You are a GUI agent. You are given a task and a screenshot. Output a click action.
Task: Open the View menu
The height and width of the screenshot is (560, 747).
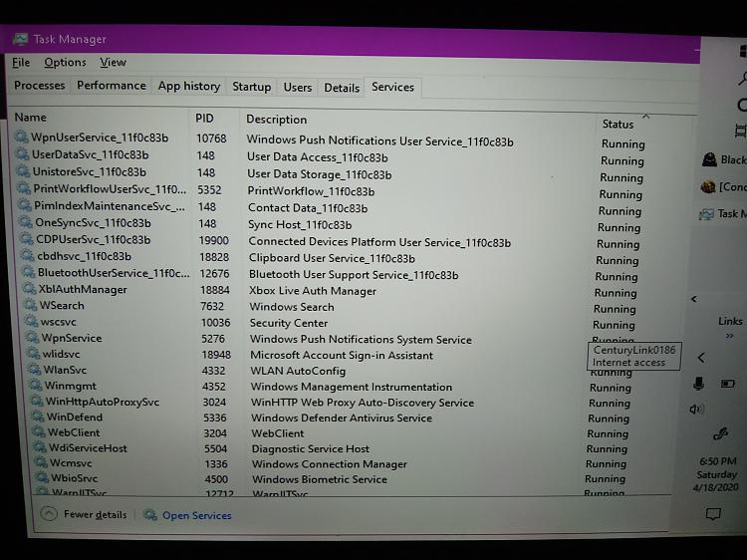point(113,63)
